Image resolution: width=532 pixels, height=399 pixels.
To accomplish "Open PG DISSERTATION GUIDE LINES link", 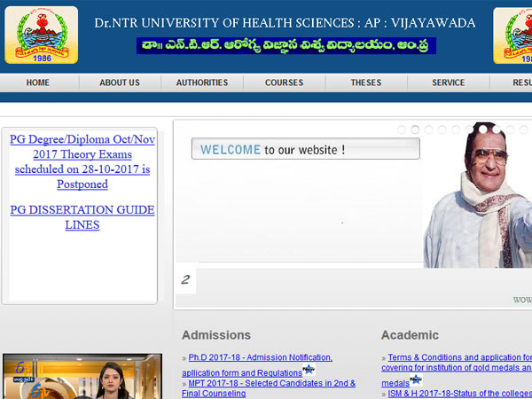I will click(x=82, y=217).
